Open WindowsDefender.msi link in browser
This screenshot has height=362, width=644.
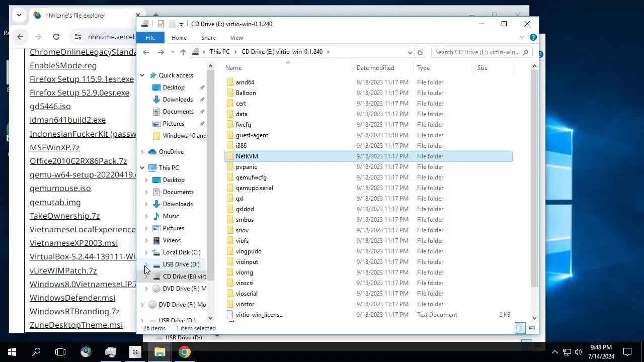coord(72,298)
